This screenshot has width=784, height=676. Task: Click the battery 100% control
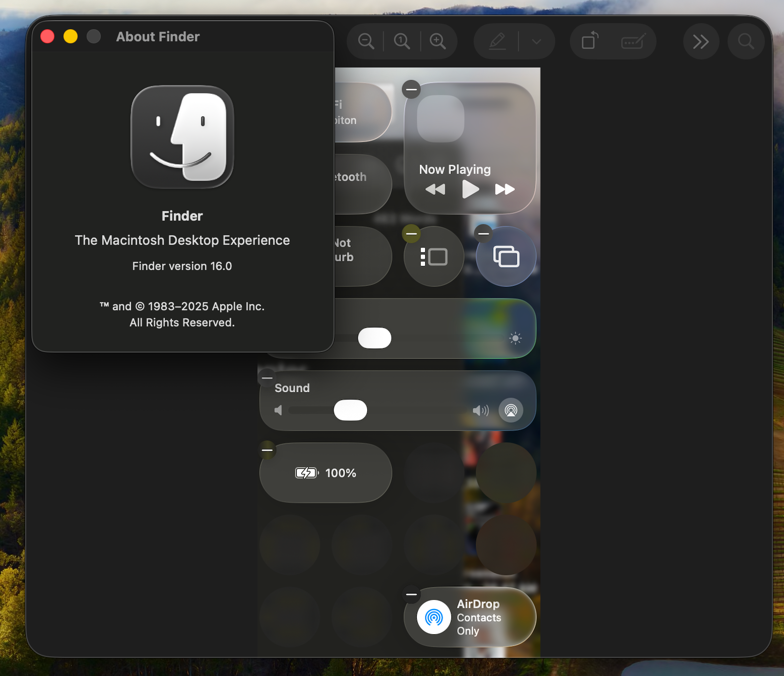pyautogui.click(x=325, y=472)
